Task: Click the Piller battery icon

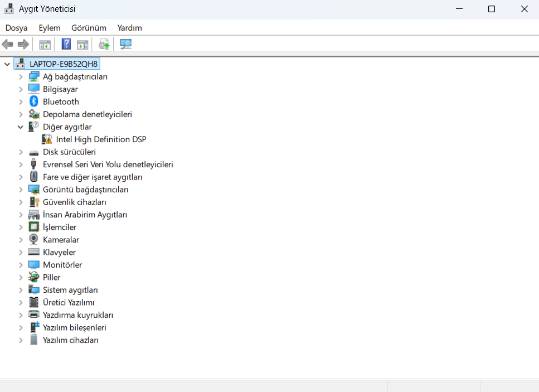Action: click(33, 277)
